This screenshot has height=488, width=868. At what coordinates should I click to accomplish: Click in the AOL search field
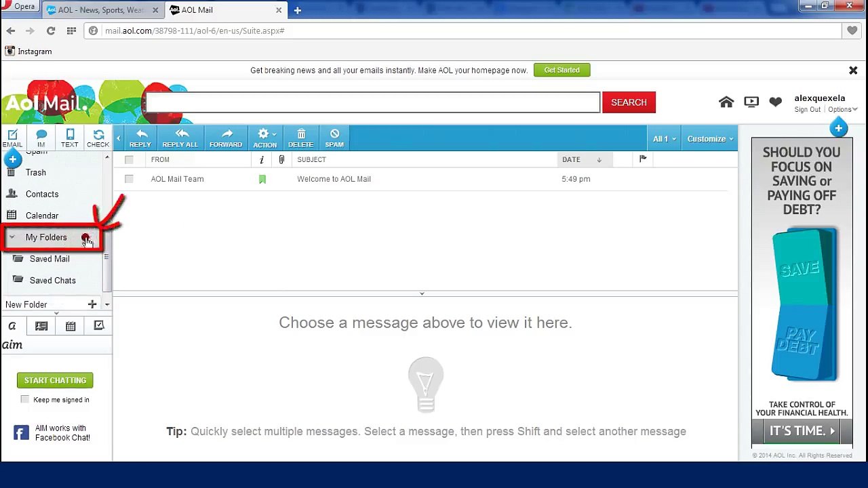372,102
